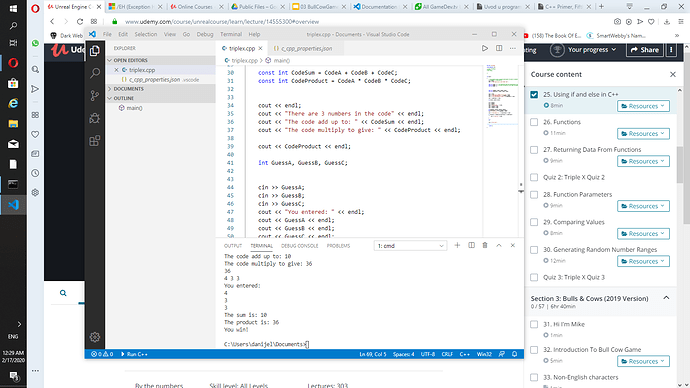Open the Search view in VS Code
The height and width of the screenshot is (388, 690).
click(x=95, y=73)
